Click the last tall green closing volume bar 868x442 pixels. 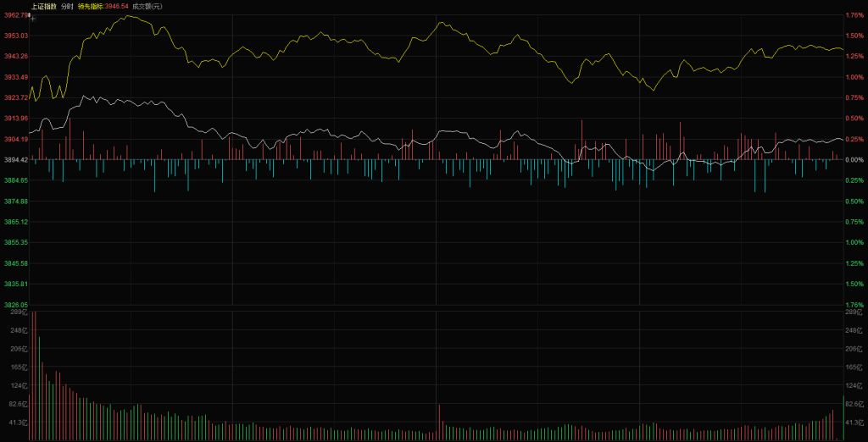point(843,417)
